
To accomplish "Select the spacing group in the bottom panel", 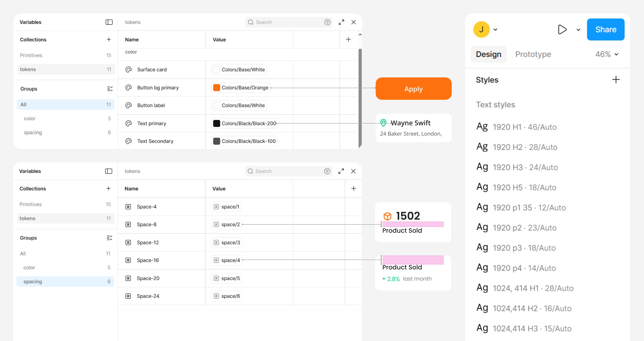I will coord(65,281).
